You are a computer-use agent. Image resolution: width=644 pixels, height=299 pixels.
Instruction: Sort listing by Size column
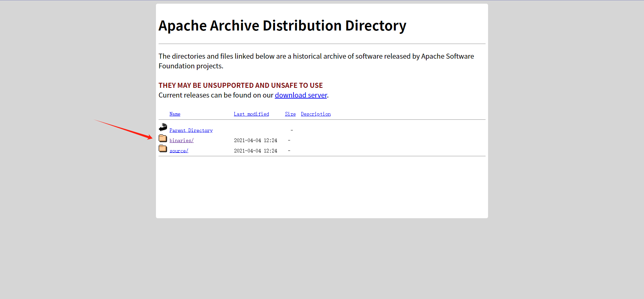pos(290,114)
